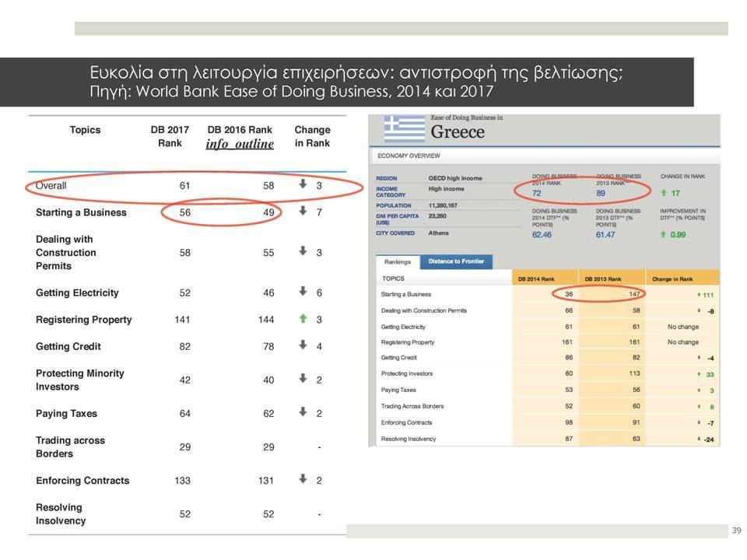Screen dimensions: 747x560
Task: Click the Topics header in the left table
Action: [x=86, y=130]
